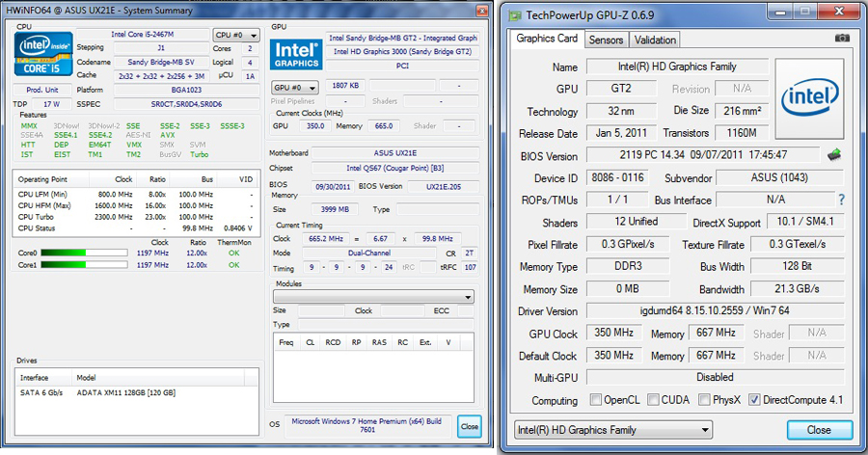Click the Bus Interface question mark icon

click(841, 200)
